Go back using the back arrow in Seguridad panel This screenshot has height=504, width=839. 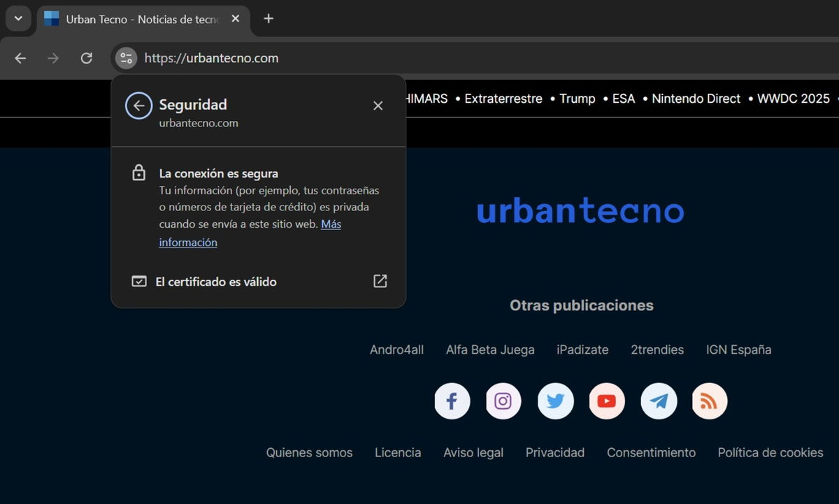click(138, 105)
